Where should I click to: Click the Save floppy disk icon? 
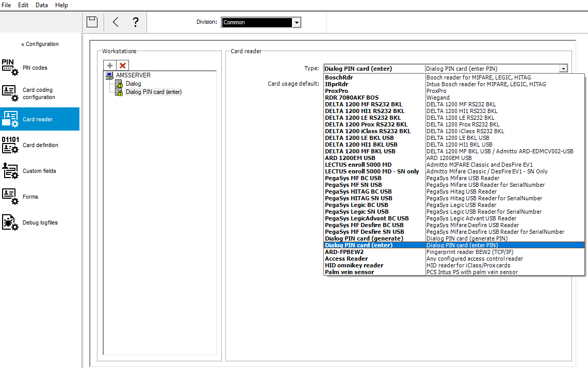pos(92,22)
